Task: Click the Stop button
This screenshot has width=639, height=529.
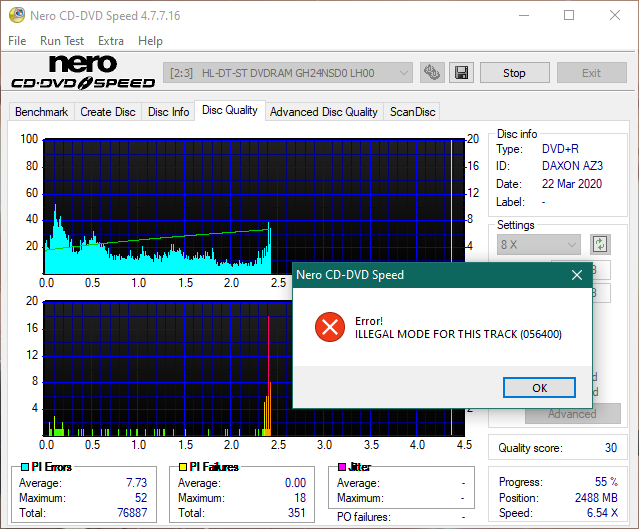Action: coord(514,73)
